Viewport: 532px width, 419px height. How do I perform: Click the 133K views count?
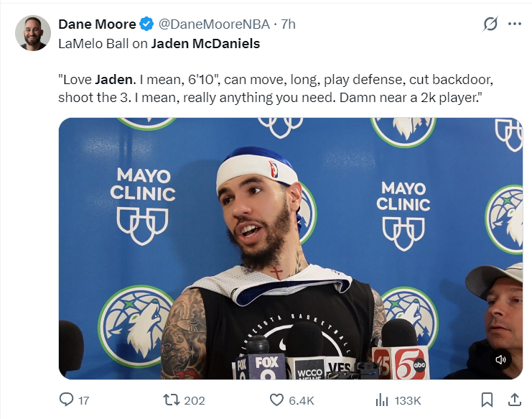click(x=408, y=400)
